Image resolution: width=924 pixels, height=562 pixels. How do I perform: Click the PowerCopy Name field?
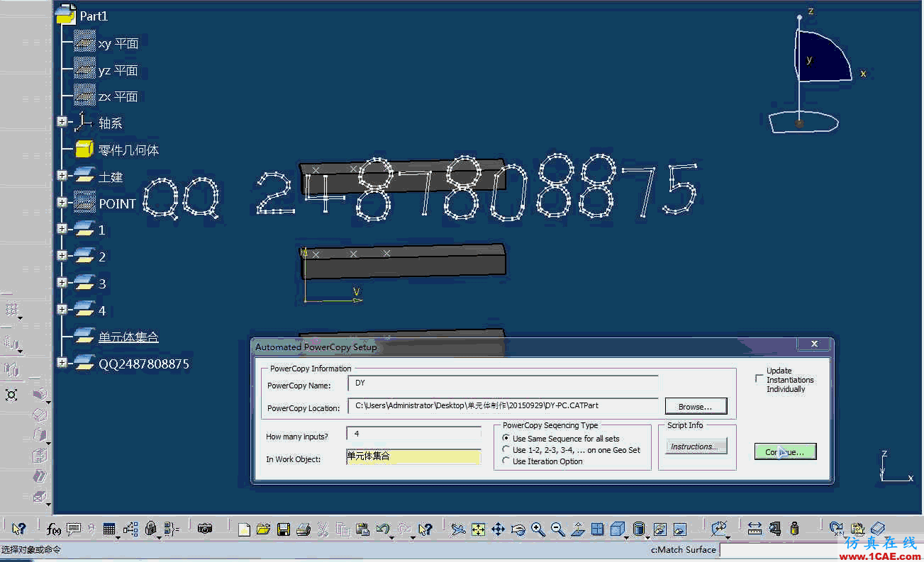pos(503,383)
